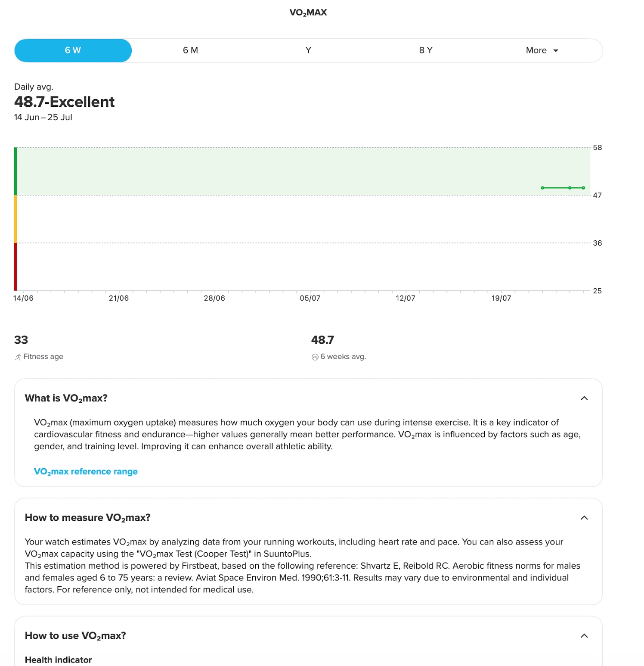644x666 pixels.
Task: Click the running figure Fitness age icon
Action: coord(18,357)
